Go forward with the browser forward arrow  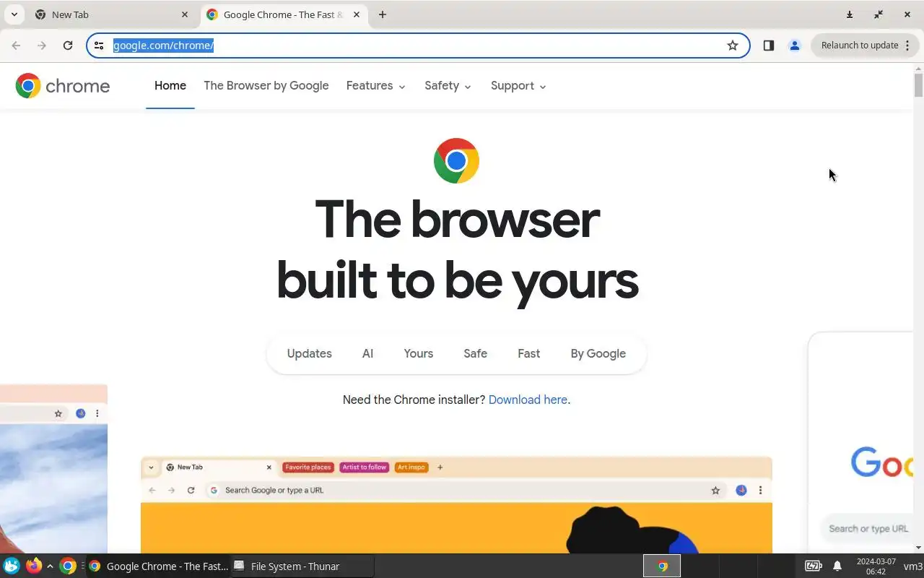[42, 46]
